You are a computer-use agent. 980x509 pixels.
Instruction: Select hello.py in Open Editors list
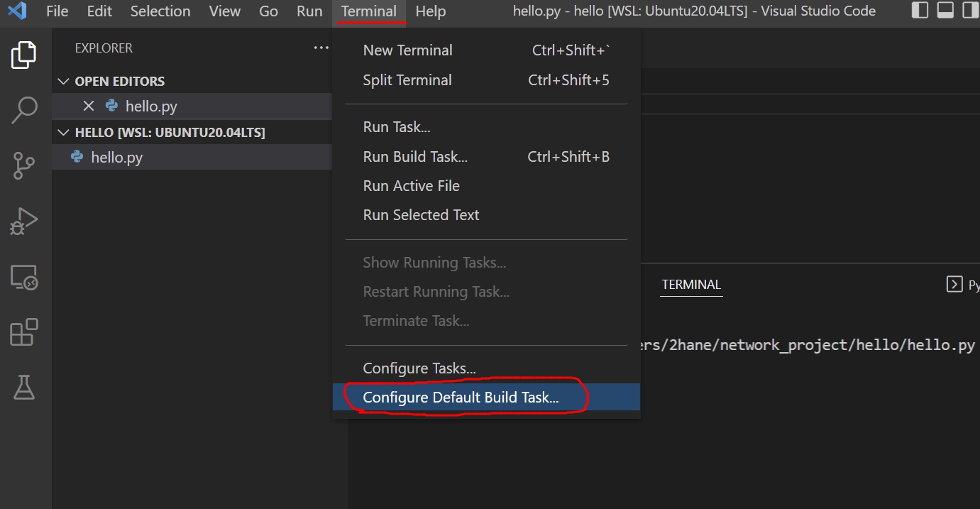pos(192,106)
